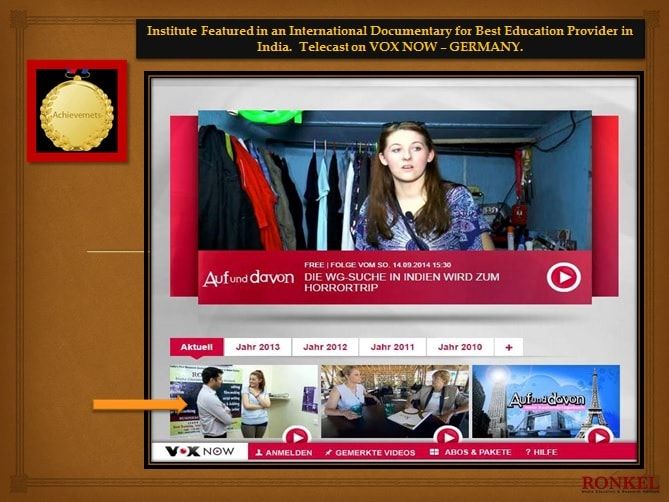Click the slide heading about International Documentary
This screenshot has width=669, height=502.
coord(390,38)
